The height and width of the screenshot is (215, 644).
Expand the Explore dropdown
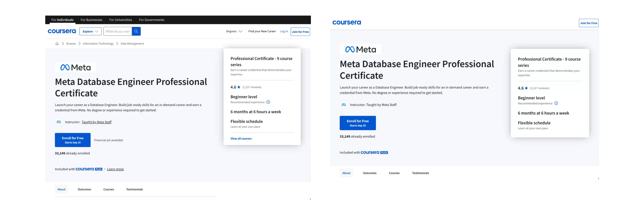point(90,32)
